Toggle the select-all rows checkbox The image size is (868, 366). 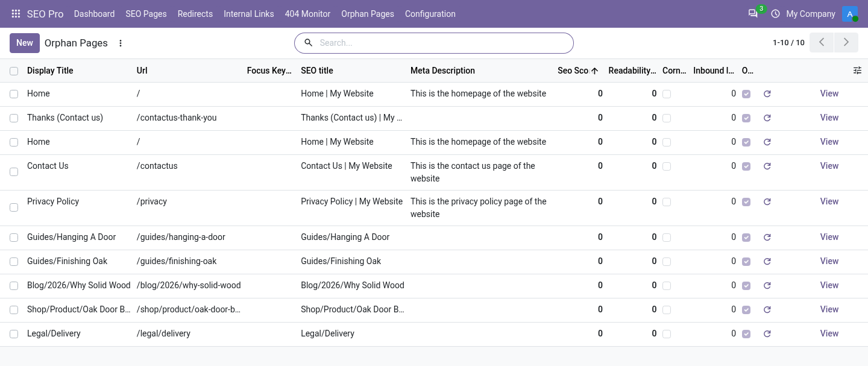tap(14, 71)
